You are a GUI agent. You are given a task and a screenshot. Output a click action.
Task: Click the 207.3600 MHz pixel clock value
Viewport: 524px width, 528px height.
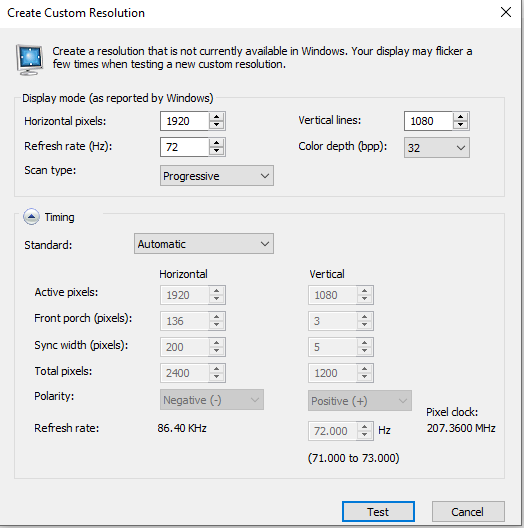click(x=461, y=428)
